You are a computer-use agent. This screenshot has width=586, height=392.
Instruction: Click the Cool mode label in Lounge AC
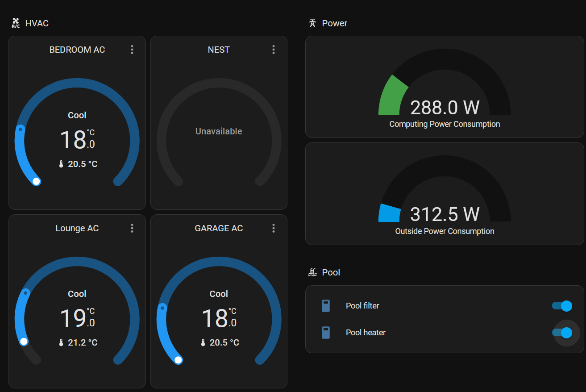pyautogui.click(x=77, y=294)
